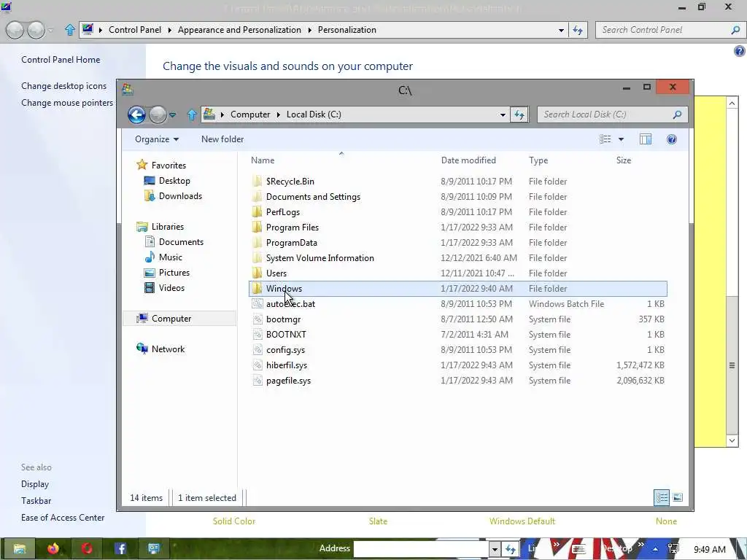Select the pagefile.sys file icon

pyautogui.click(x=257, y=380)
